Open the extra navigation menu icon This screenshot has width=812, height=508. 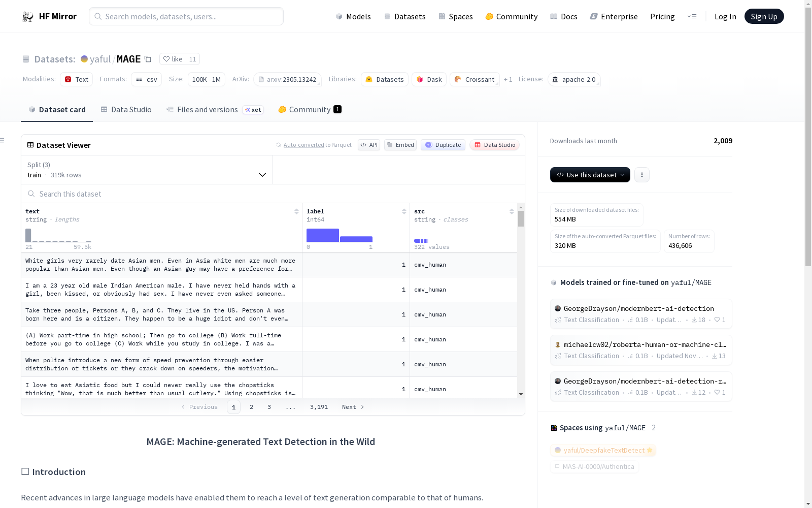pyautogui.click(x=692, y=16)
